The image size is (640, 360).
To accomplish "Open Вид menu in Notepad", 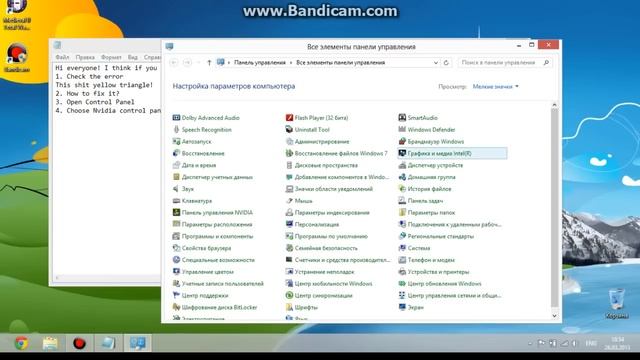I will 133,57.
